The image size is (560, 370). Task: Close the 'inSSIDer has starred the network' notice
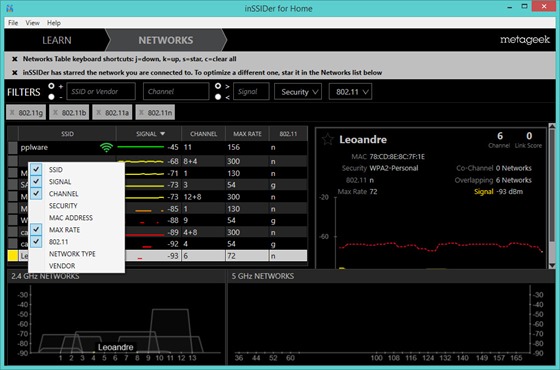(x=15, y=72)
